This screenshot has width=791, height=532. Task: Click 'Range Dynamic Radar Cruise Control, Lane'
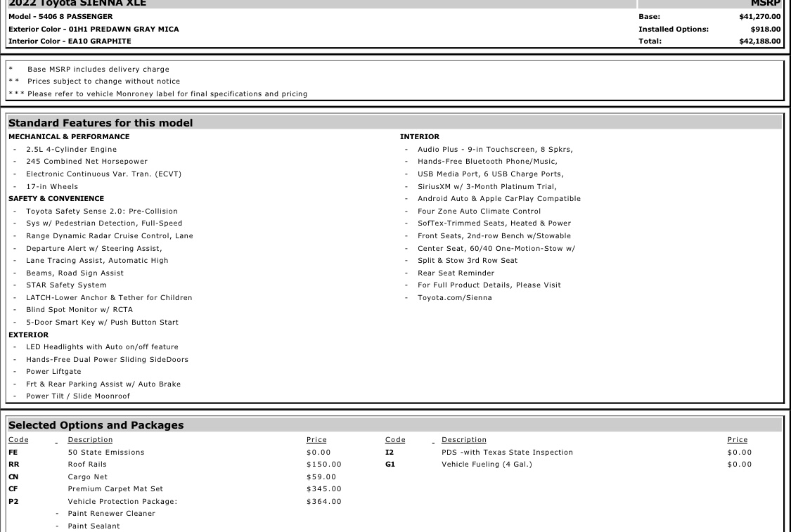click(x=110, y=236)
